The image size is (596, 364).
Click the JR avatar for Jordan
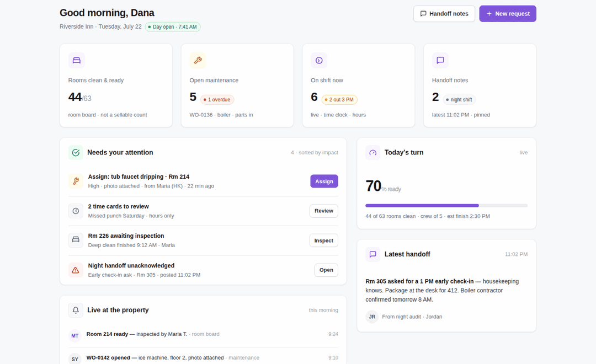[x=372, y=317]
